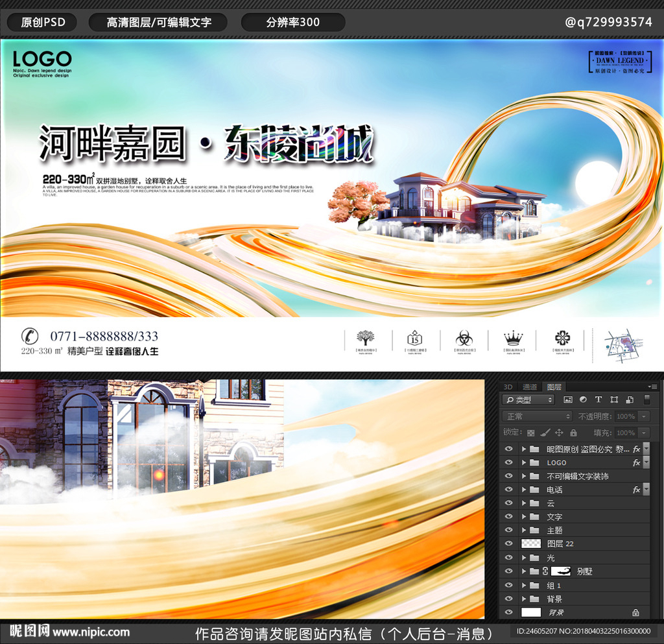Expand the 云 group folder
This screenshot has height=644, width=664.
(524, 503)
